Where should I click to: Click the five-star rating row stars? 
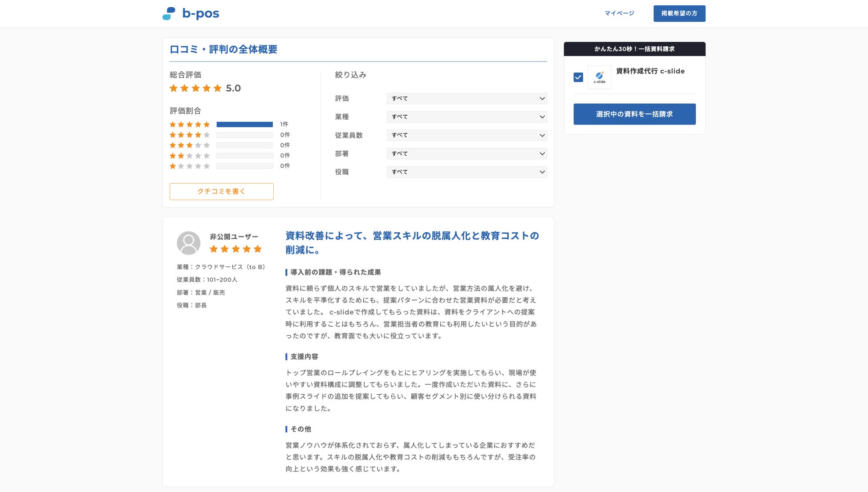click(190, 125)
